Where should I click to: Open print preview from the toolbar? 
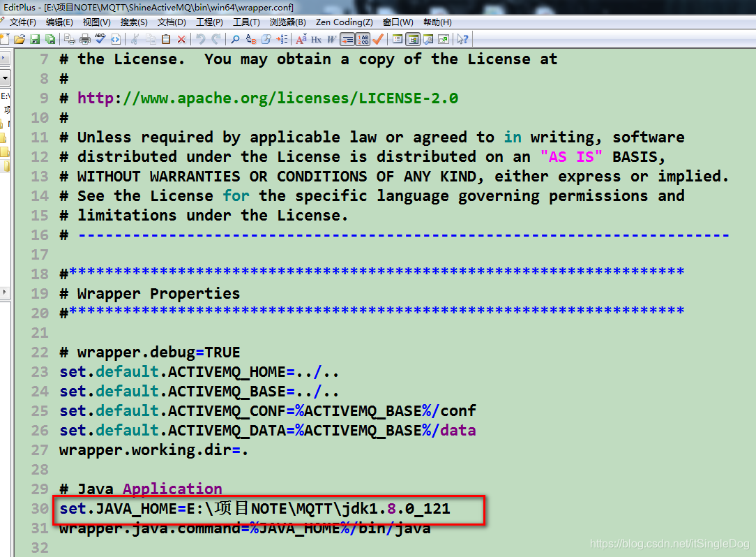70,39
